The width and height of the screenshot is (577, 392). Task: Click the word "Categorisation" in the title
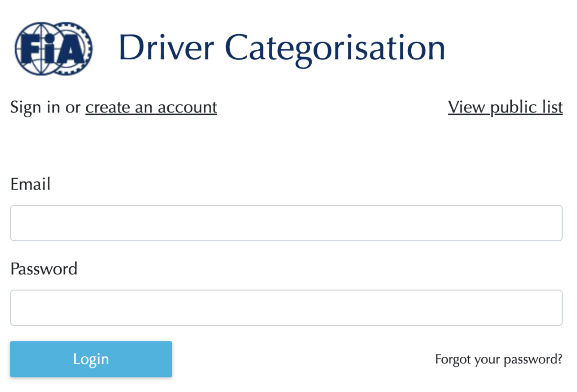335,48
